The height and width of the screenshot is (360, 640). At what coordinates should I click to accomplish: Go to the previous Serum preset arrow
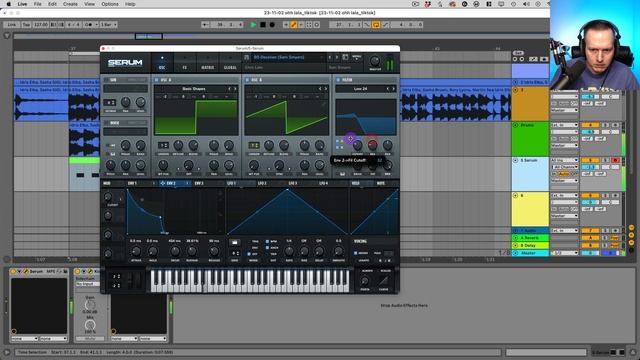click(330, 58)
